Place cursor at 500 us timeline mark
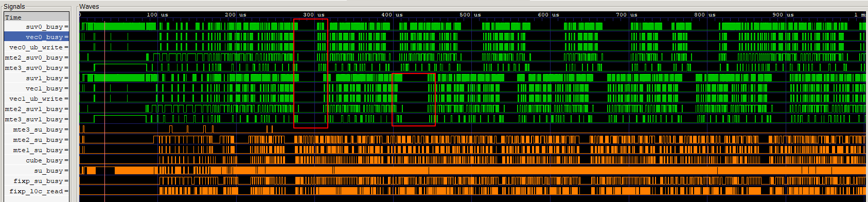The height and width of the screenshot is (202, 868). coord(471,15)
